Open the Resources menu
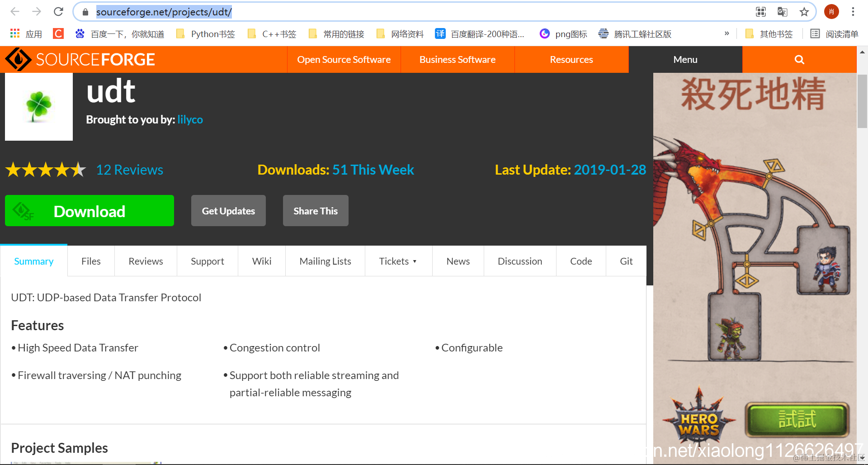Viewport: 868px width, 465px height. click(571, 60)
